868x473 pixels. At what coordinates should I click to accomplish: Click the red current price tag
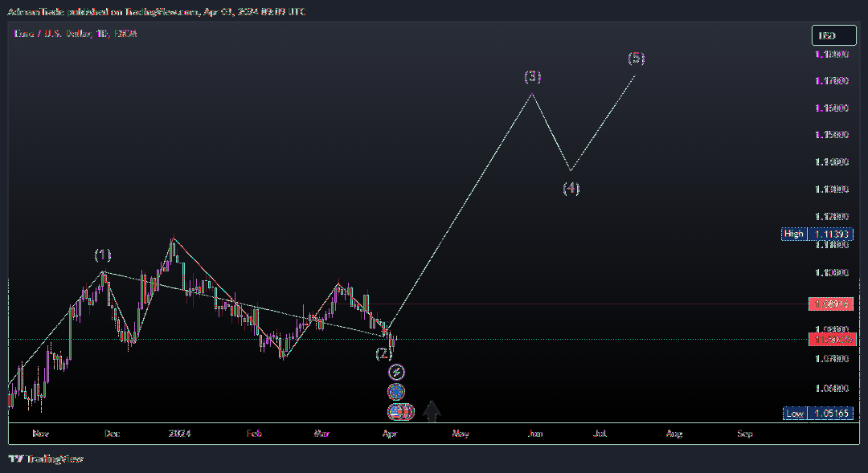tap(832, 339)
